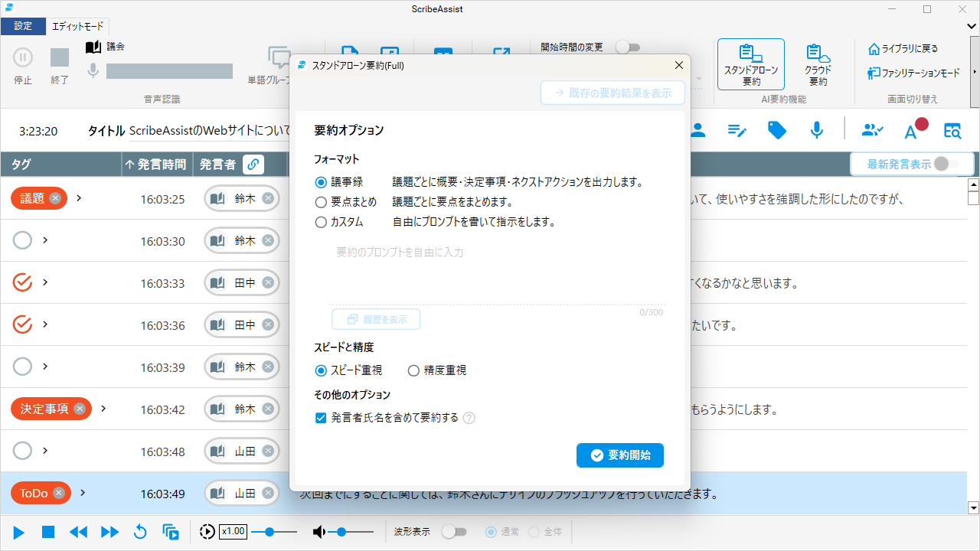
Task: Click the search icon in the toolbar
Action: pyautogui.click(x=952, y=131)
